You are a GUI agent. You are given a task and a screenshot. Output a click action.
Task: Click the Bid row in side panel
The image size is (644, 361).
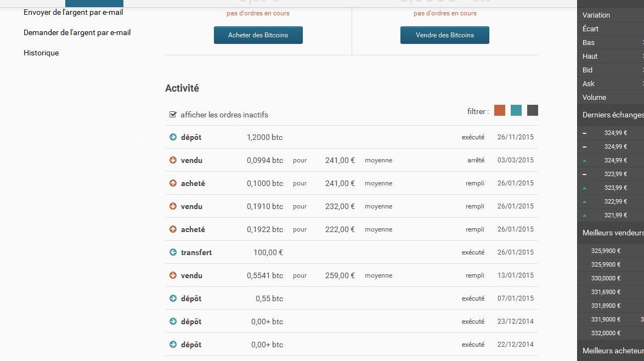[611, 70]
